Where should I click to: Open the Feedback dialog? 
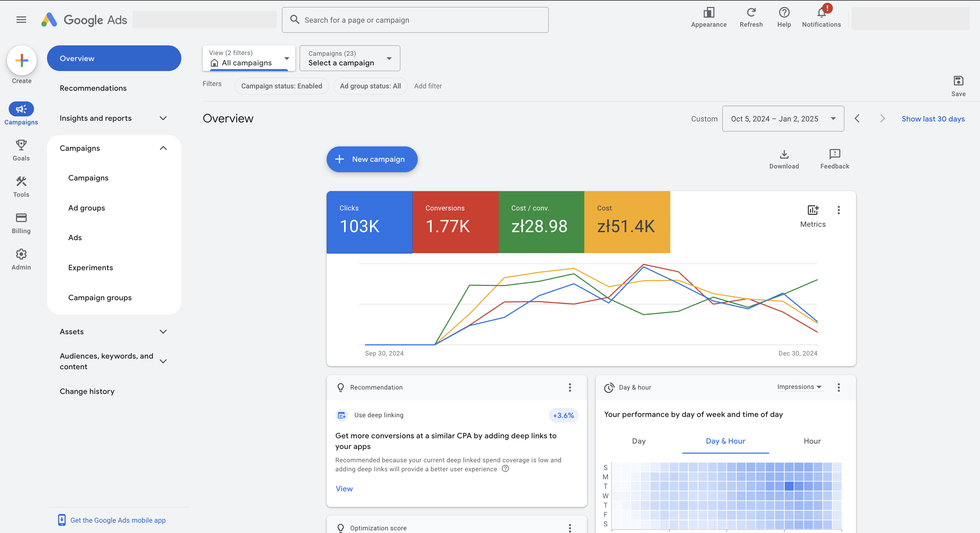coord(834,159)
